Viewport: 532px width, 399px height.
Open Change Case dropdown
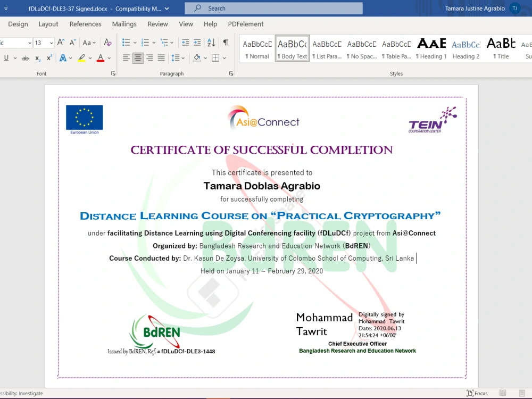[89, 43]
